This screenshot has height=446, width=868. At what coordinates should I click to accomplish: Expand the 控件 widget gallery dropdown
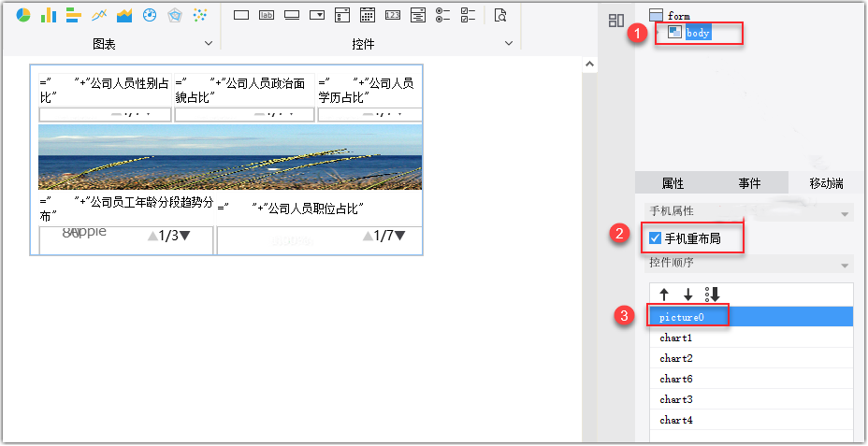point(509,44)
